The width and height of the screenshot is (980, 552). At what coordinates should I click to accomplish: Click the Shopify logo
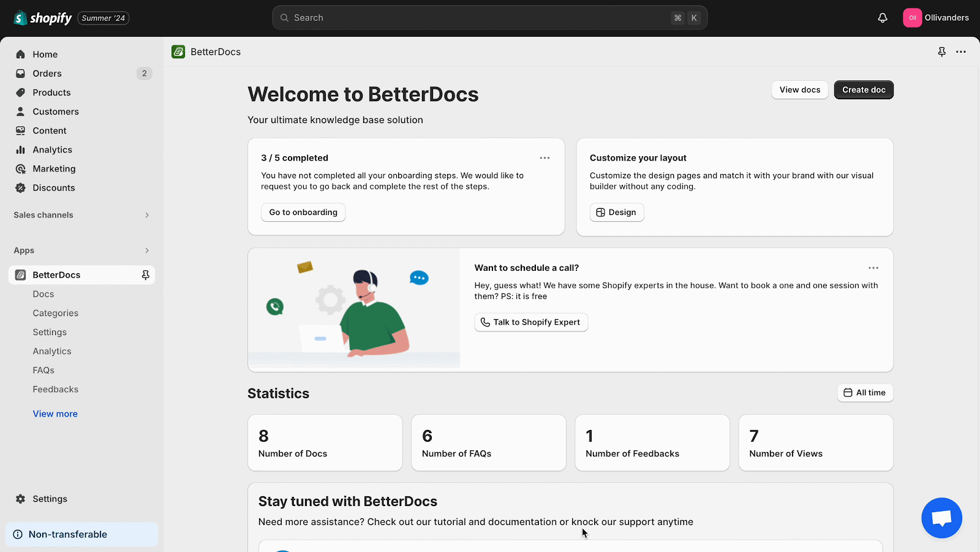click(43, 18)
